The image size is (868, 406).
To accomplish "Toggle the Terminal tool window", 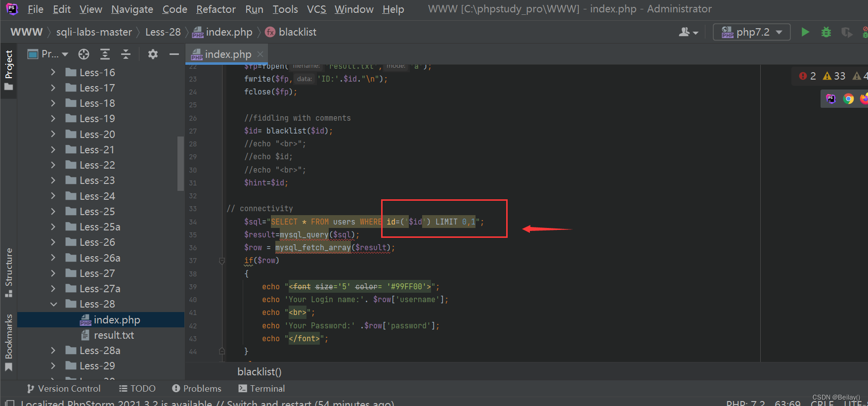I will click(261, 389).
